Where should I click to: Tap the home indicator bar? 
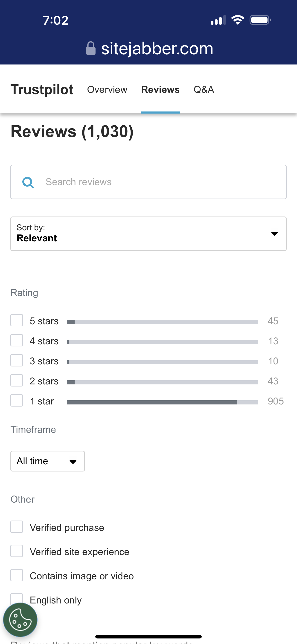click(x=148, y=636)
